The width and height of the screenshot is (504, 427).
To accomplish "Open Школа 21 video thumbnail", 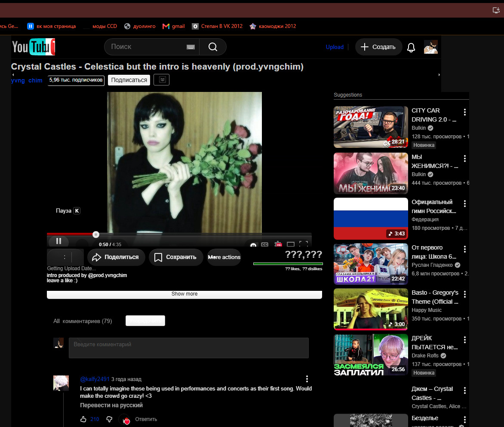I will click(x=371, y=264).
